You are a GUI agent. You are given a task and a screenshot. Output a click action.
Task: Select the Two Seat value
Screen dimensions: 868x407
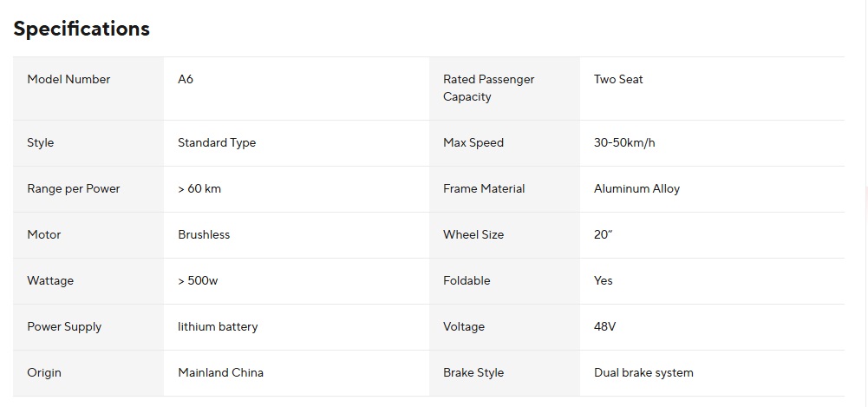point(618,79)
